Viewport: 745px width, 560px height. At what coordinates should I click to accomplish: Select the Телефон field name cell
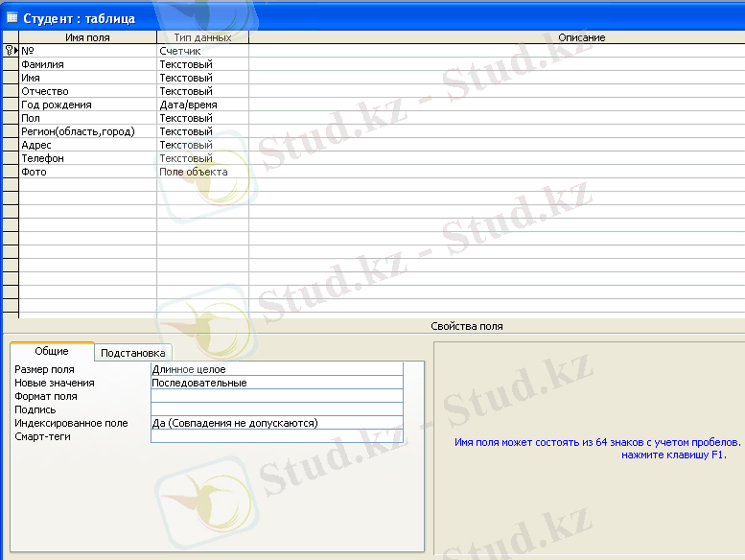pos(87,158)
